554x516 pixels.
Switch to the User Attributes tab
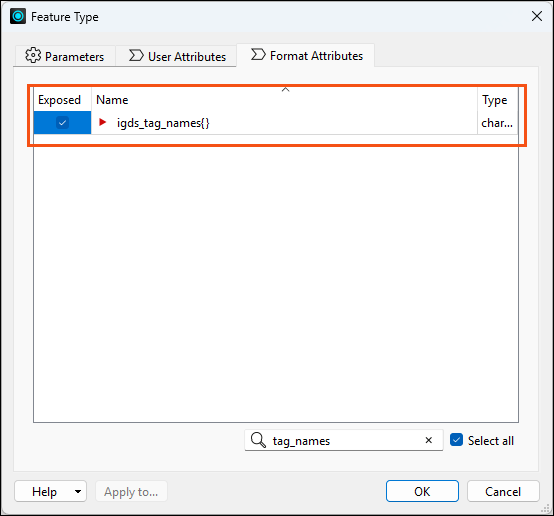point(177,56)
